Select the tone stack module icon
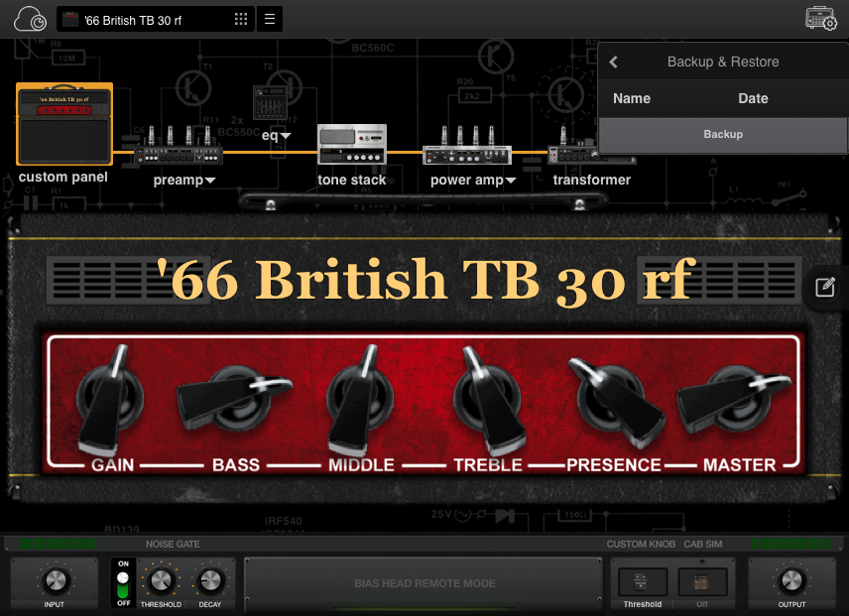Image resolution: width=849 pixels, height=616 pixels. pyautogui.click(x=351, y=145)
